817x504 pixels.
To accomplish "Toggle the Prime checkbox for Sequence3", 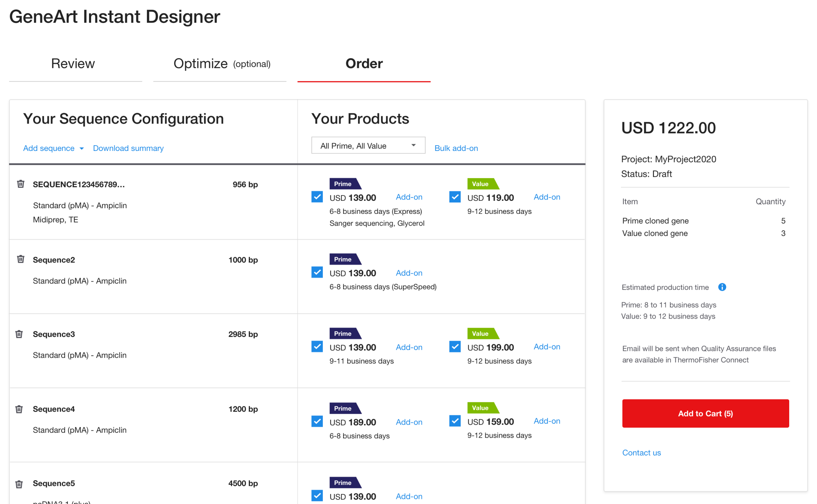I will point(317,346).
